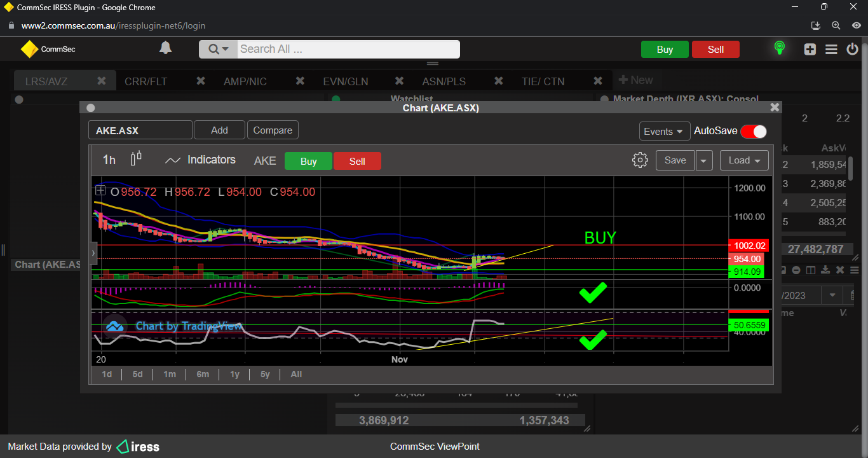Focus the Search All input field
Screen dimensions: 868x458
point(348,49)
